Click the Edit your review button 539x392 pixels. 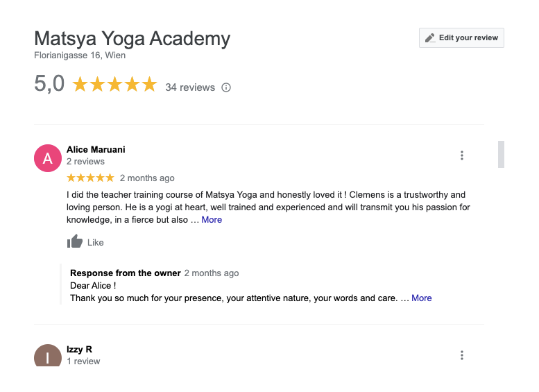pos(461,38)
